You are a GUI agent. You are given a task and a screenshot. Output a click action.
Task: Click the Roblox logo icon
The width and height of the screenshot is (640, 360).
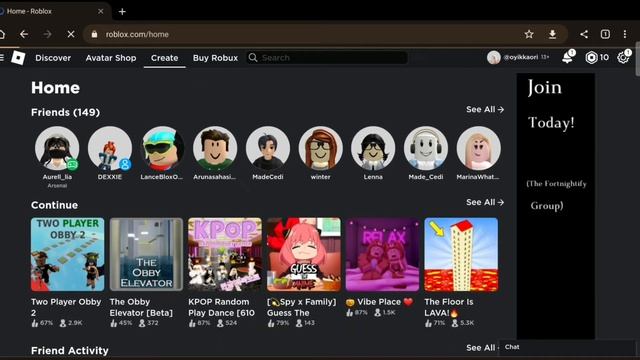pos(18,58)
